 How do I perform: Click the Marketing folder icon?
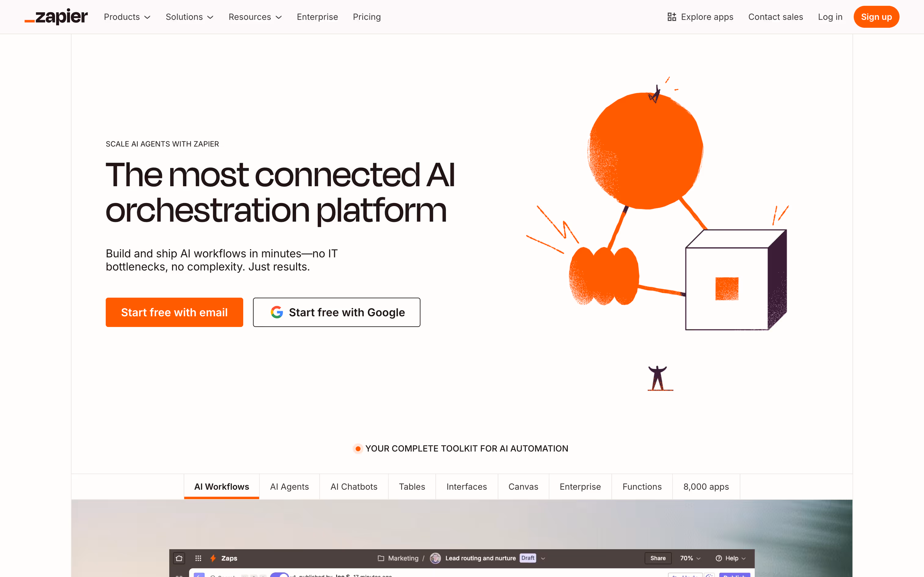coord(381,558)
